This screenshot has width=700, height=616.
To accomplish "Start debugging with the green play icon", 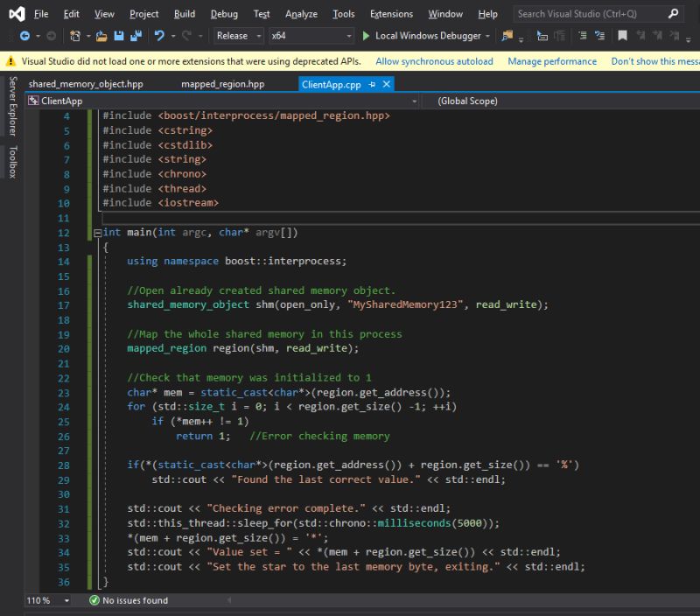I will pos(366,36).
